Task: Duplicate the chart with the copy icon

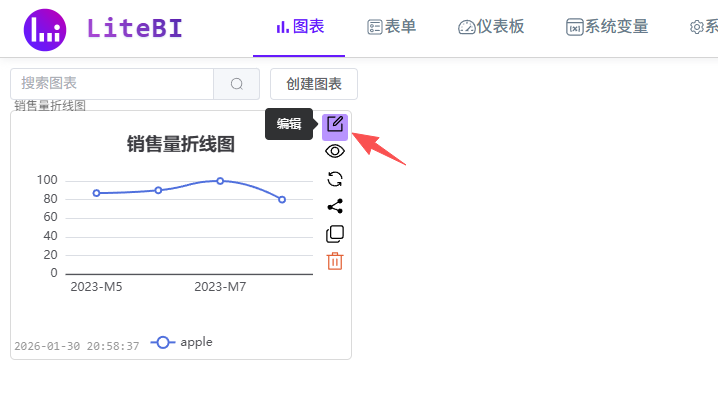Action: click(x=335, y=234)
